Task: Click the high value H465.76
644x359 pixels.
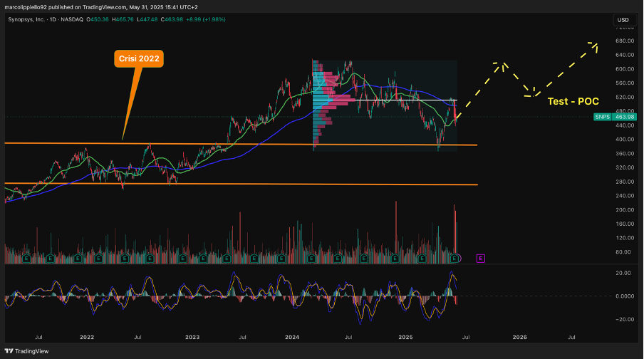Action: [123, 19]
